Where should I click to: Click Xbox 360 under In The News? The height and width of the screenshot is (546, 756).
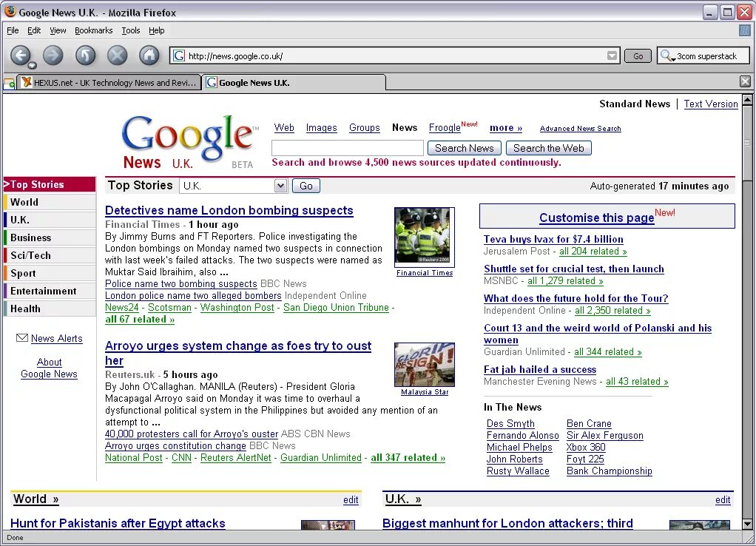[586, 447]
